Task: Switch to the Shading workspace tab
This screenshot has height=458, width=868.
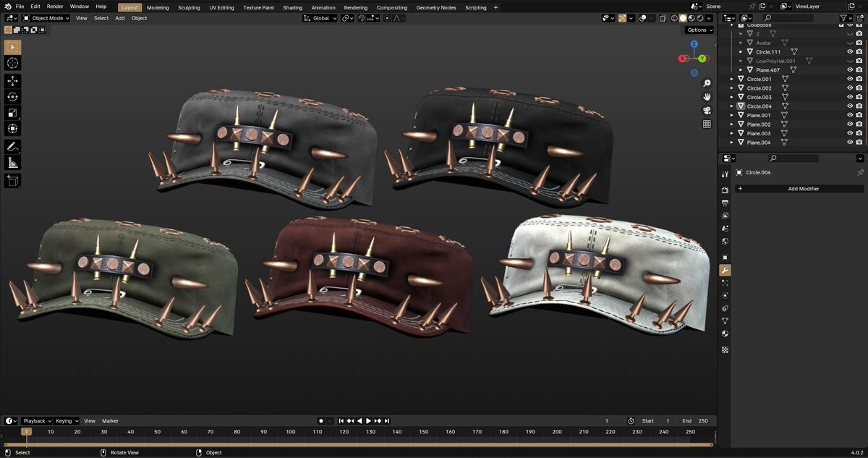Action: [x=292, y=7]
